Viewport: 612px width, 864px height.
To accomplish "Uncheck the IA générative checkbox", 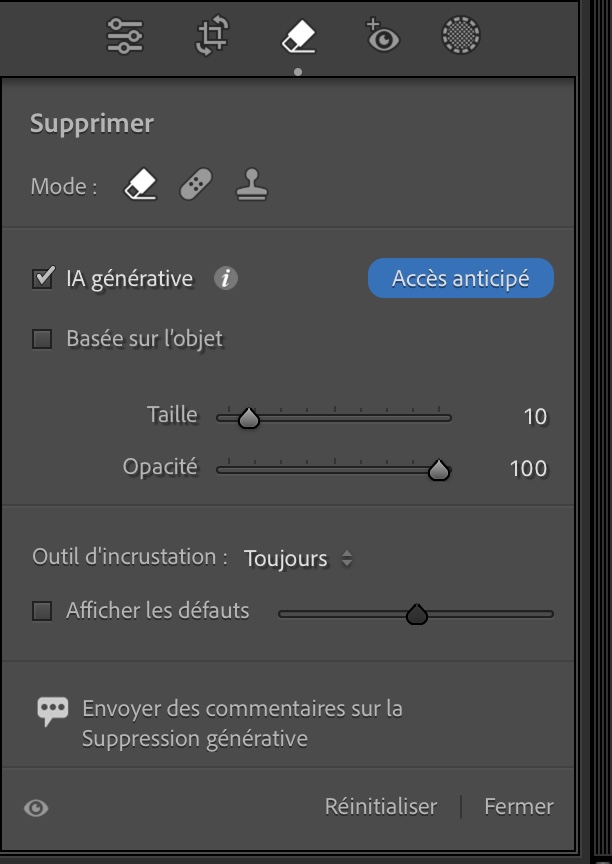I will click(42, 279).
